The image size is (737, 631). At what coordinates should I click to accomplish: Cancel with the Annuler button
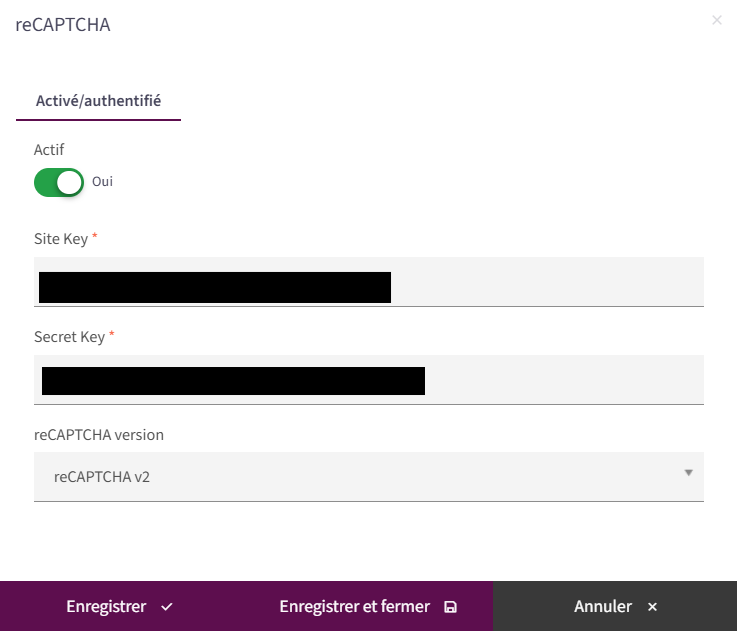coord(615,606)
